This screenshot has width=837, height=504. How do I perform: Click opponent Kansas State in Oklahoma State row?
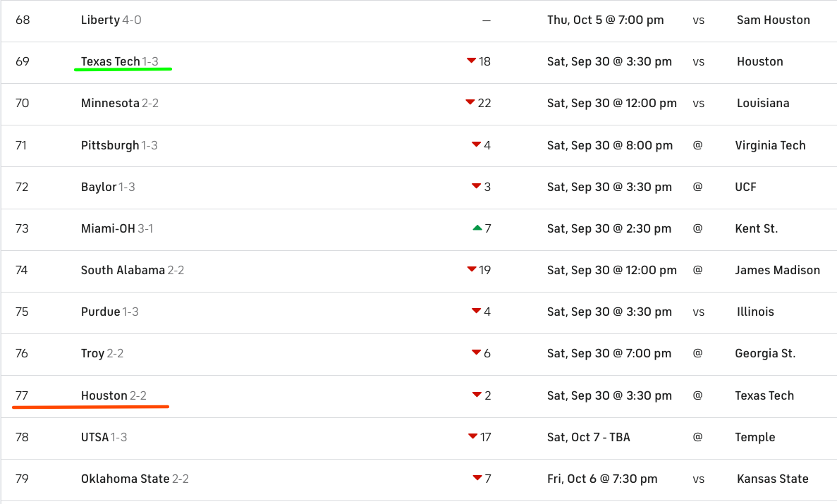coord(772,479)
